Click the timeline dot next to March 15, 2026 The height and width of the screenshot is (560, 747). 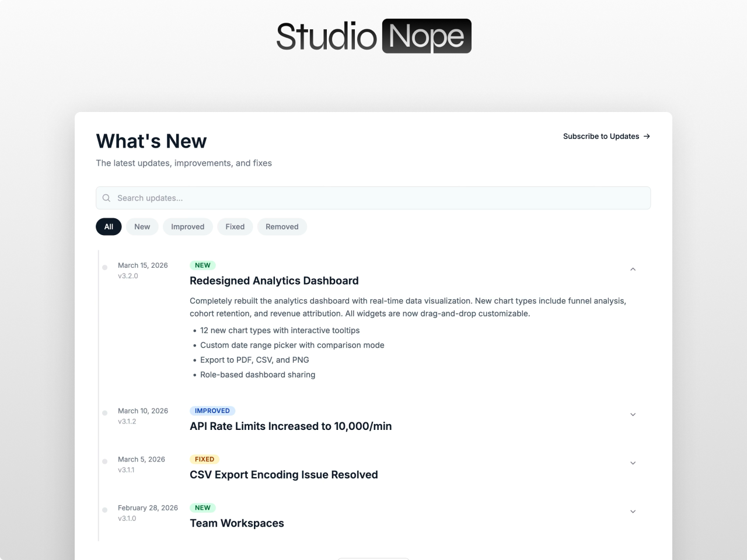coord(104,267)
